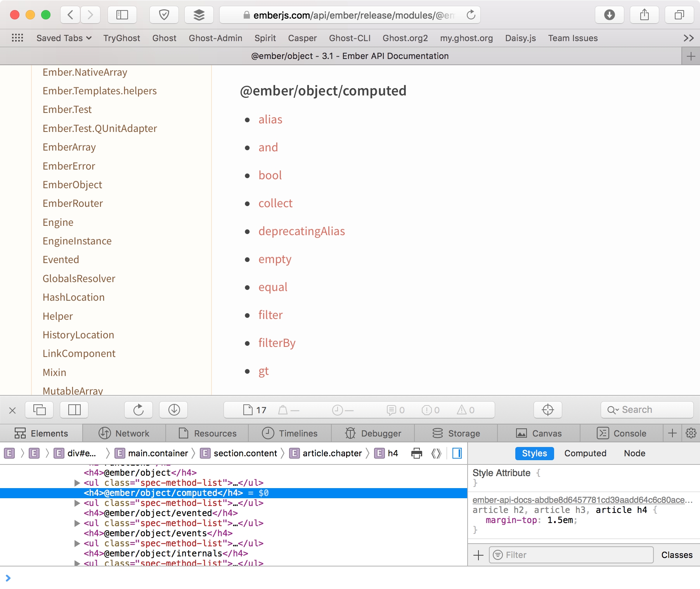Expand the ul below @ember/object/computed h4

coord(77,503)
